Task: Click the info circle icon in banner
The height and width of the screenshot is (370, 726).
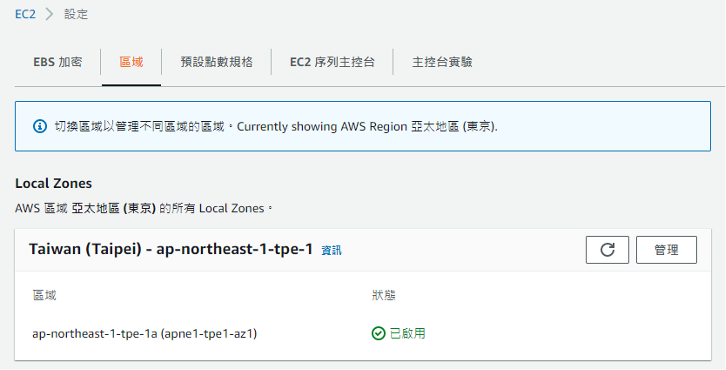Action: 40,126
